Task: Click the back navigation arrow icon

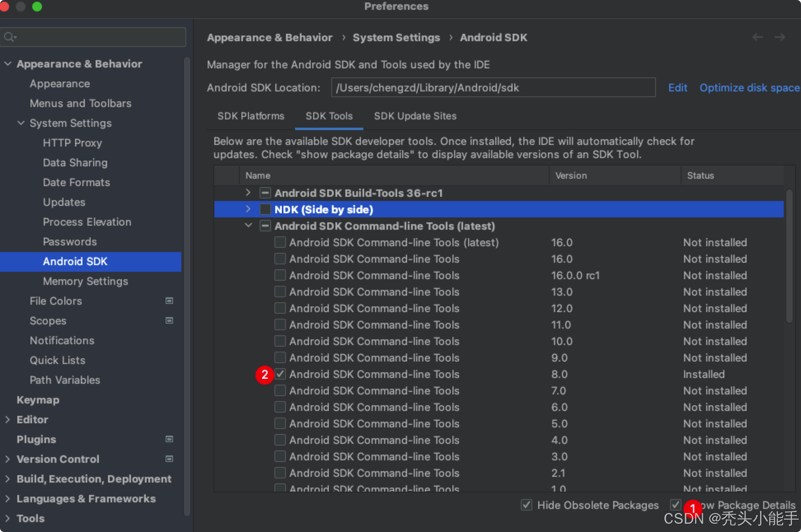Action: (757, 37)
